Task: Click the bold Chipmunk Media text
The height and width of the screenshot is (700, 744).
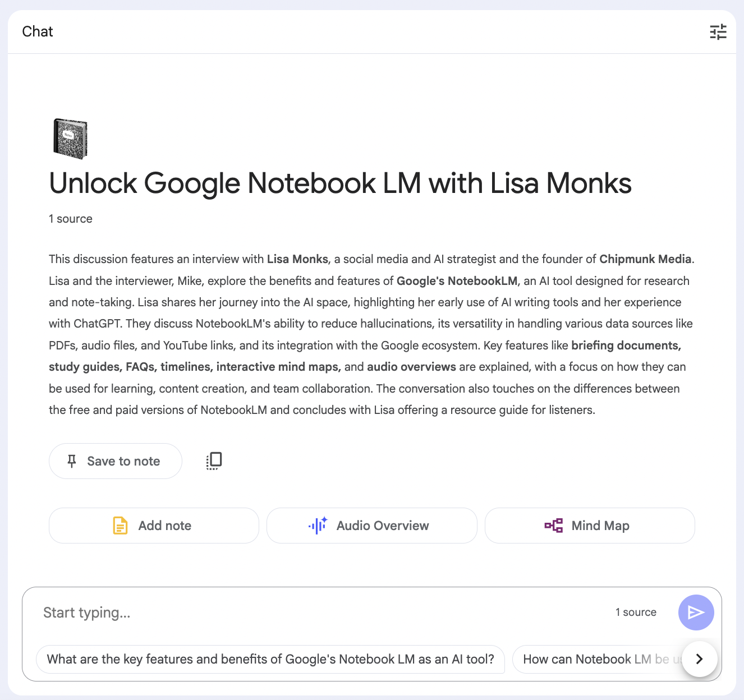Action: [645, 259]
